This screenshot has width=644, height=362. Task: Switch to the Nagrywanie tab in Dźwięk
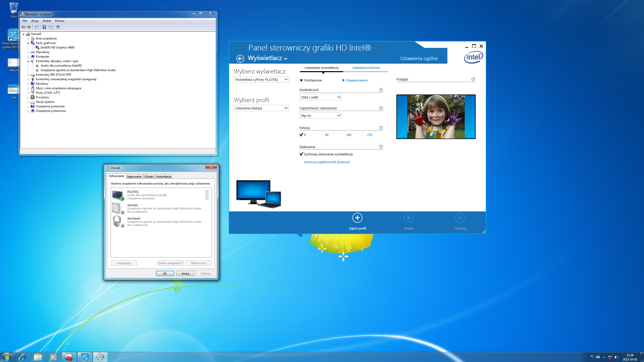(134, 176)
